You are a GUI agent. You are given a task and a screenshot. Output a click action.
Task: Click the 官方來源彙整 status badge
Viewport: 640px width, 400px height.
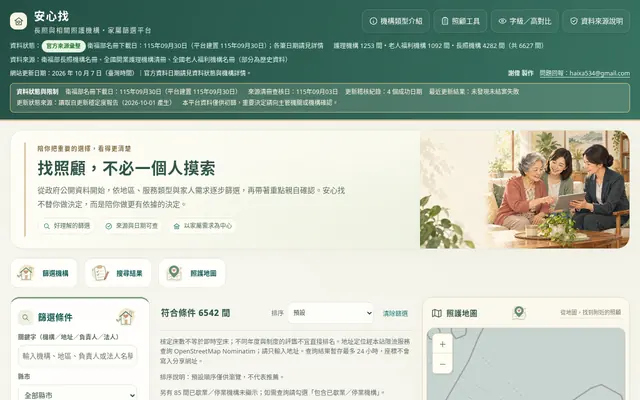[63, 46]
